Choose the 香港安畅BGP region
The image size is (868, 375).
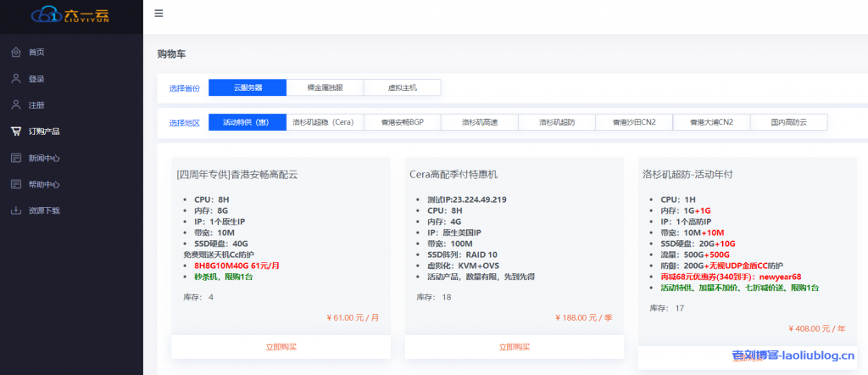click(402, 122)
